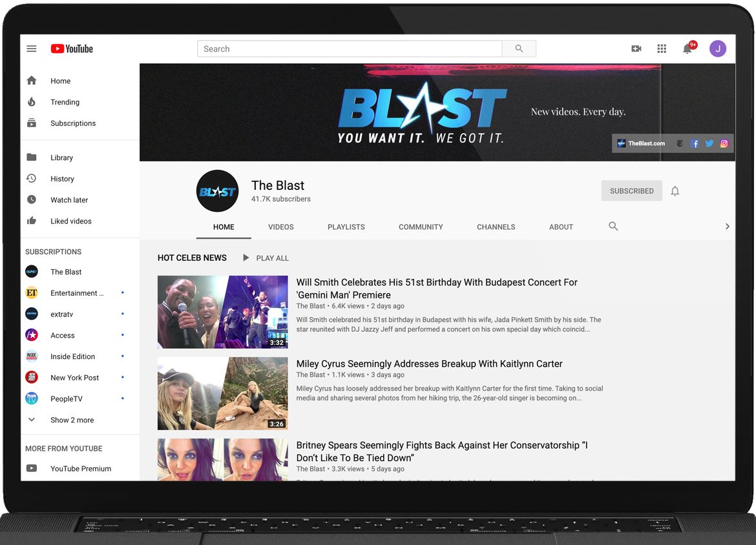
Task: Click the Inside Edition subscription label
Action: click(73, 356)
